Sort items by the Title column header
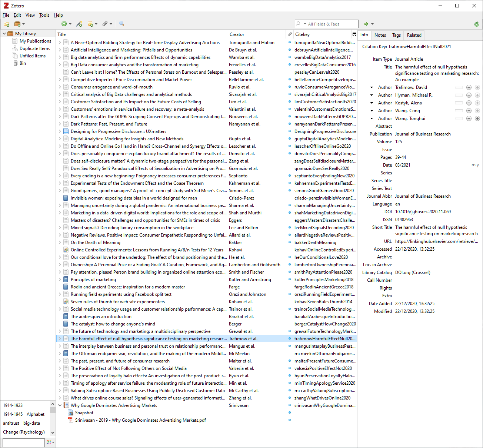Image resolution: width=483 pixels, height=448 pixels. (142, 34)
